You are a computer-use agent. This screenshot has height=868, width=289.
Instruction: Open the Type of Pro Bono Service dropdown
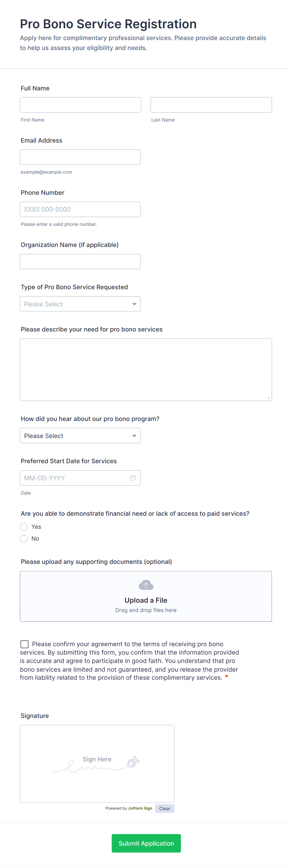[80, 304]
